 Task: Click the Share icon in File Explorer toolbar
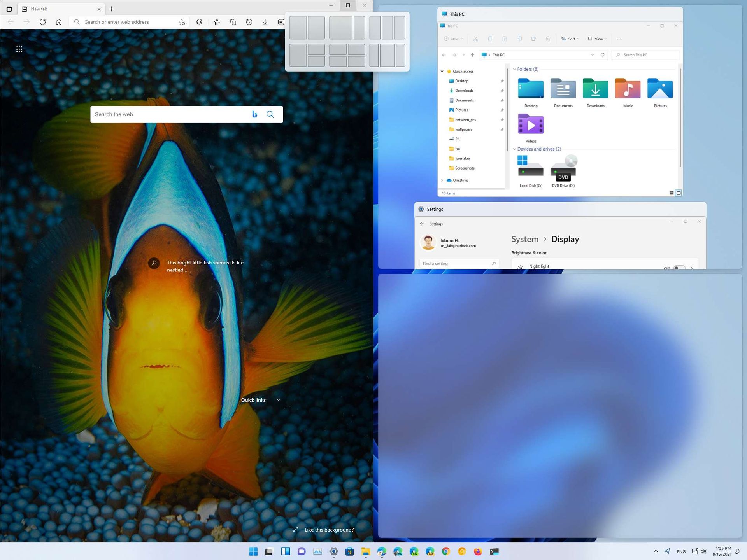pos(534,39)
